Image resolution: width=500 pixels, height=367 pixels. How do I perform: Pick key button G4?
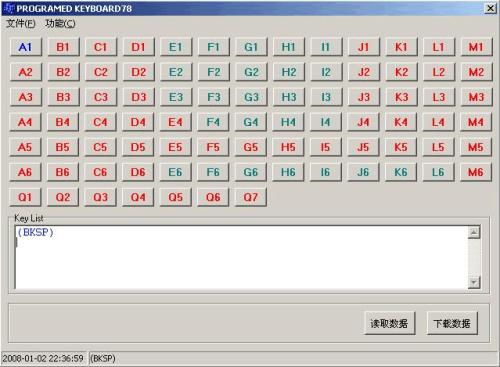[x=251, y=122]
